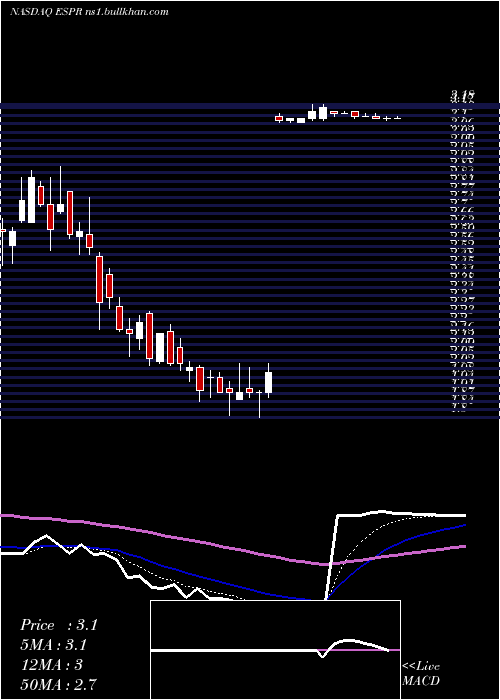Viewport: 500px width, 700px height.
Task: Click the '<<Live MACD' label
Action: [421, 673]
